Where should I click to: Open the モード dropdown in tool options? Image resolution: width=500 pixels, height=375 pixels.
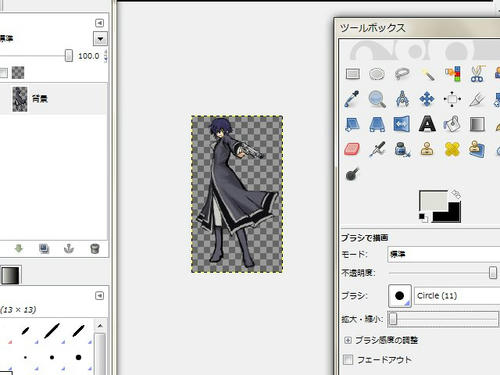pos(444,254)
